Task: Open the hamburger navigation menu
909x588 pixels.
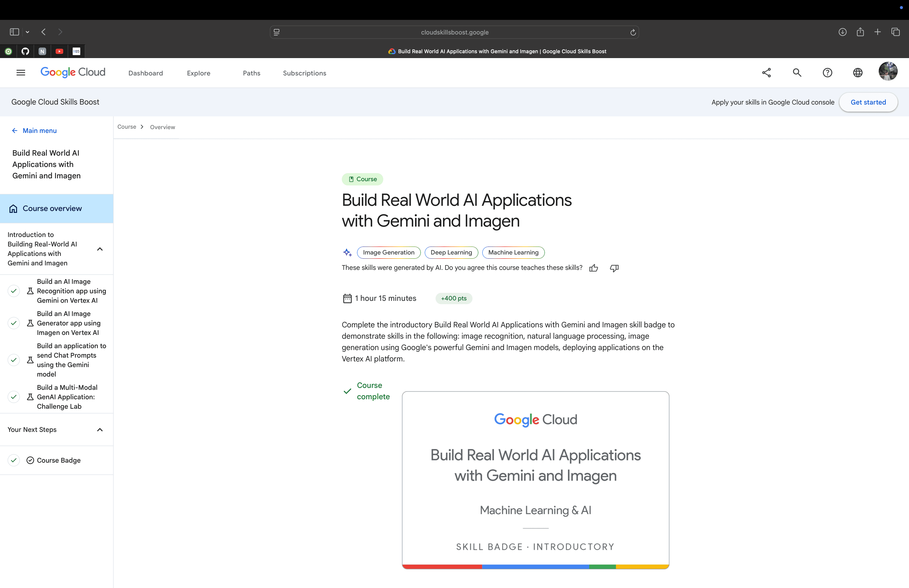Action: click(21, 73)
